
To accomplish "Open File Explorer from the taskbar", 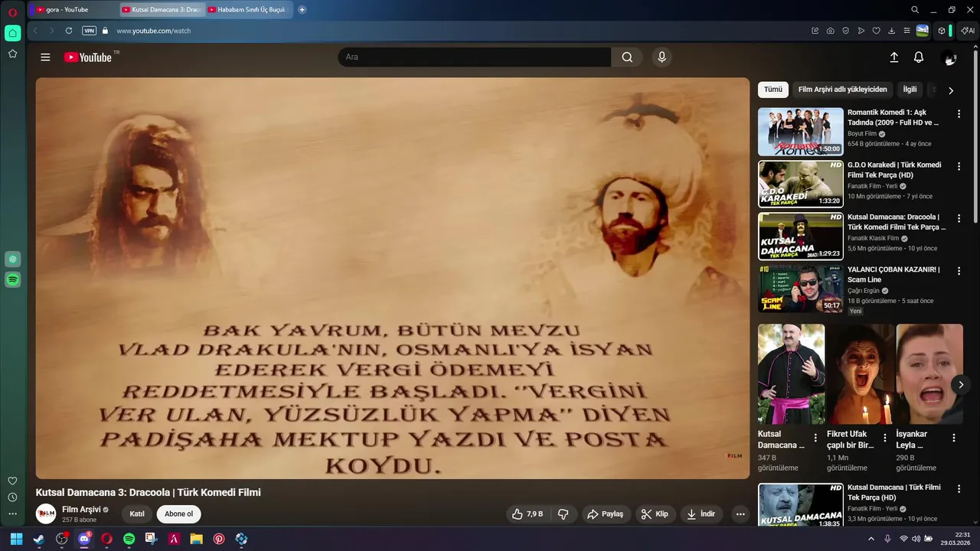I will click(197, 539).
